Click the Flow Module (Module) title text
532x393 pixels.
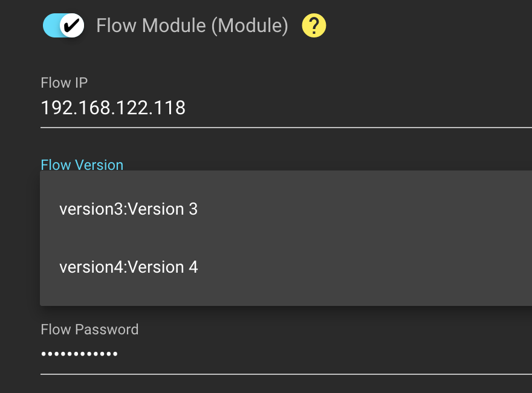pyautogui.click(x=192, y=26)
